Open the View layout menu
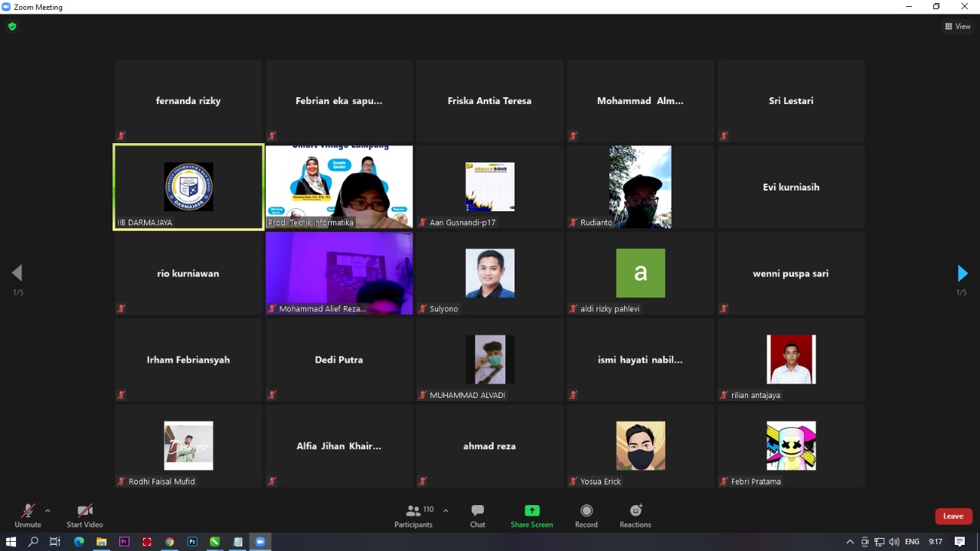This screenshot has width=980, height=551. tap(957, 27)
